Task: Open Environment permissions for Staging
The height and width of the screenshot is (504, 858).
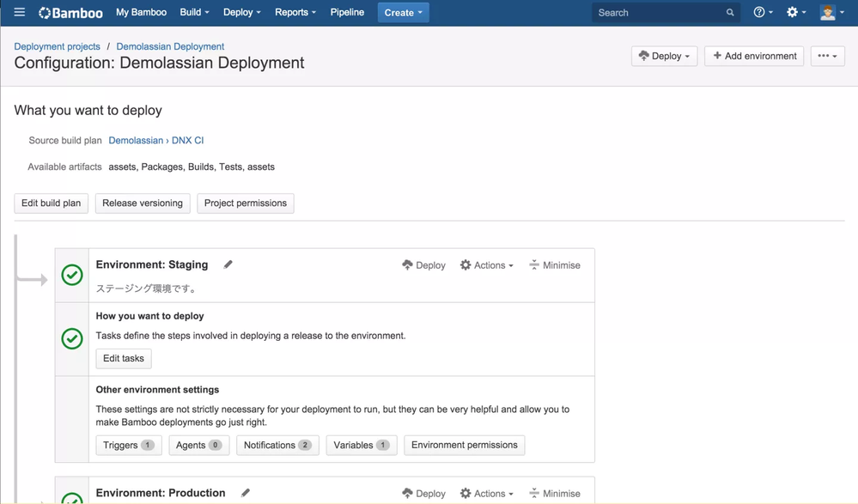Action: (x=464, y=446)
